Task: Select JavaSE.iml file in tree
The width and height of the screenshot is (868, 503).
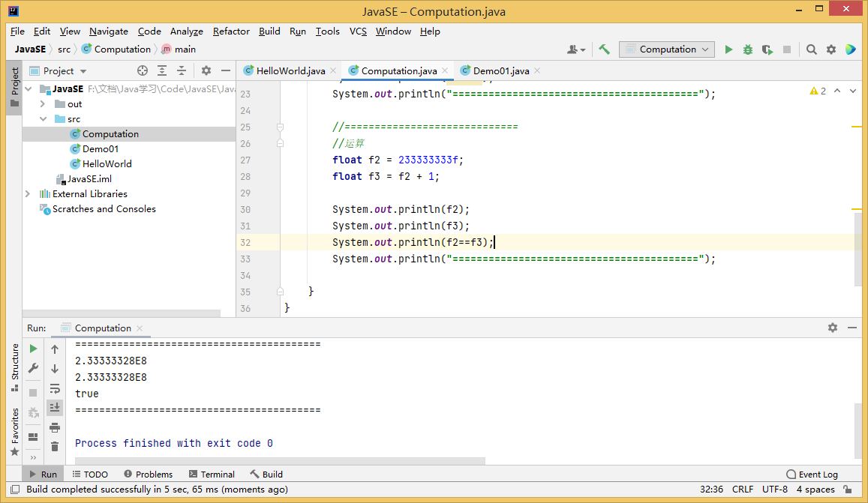Action: (89, 178)
